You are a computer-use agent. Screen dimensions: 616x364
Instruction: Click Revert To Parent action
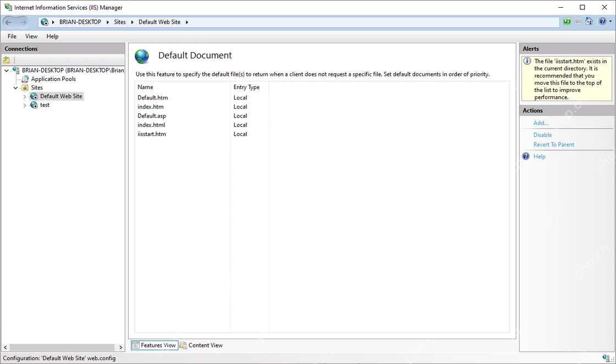coord(553,145)
